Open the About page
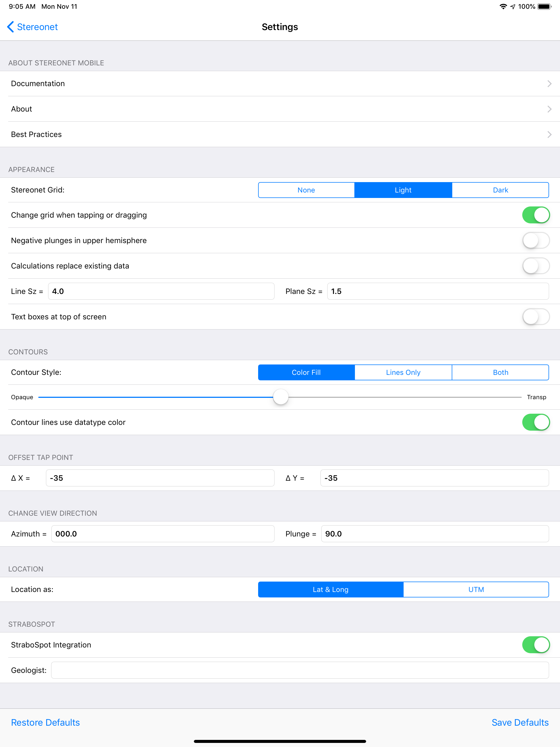The width and height of the screenshot is (560, 747). [280, 109]
